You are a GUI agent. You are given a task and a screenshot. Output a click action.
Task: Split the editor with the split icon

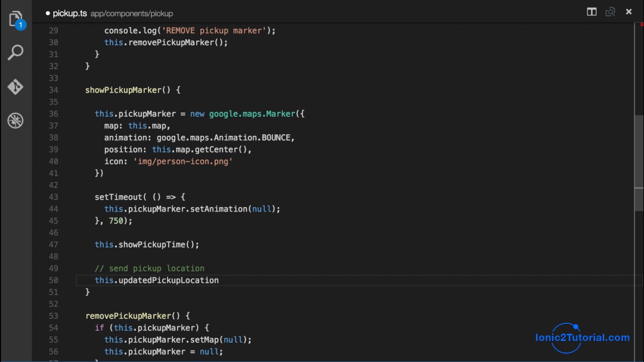592,12
